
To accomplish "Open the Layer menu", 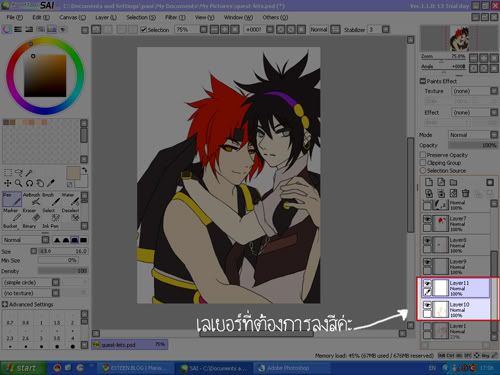I will click(106, 17).
